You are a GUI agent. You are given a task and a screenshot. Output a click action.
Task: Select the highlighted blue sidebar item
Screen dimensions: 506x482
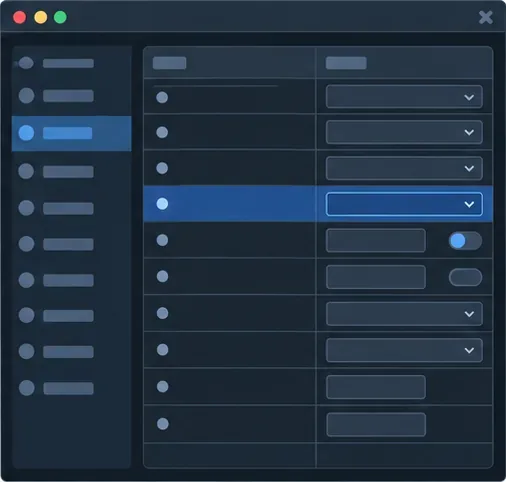pos(71,133)
